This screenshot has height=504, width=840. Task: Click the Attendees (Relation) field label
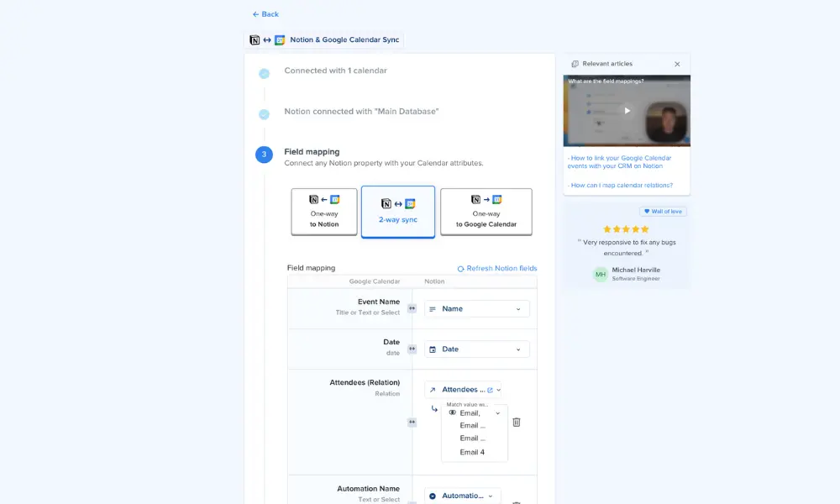coord(365,382)
